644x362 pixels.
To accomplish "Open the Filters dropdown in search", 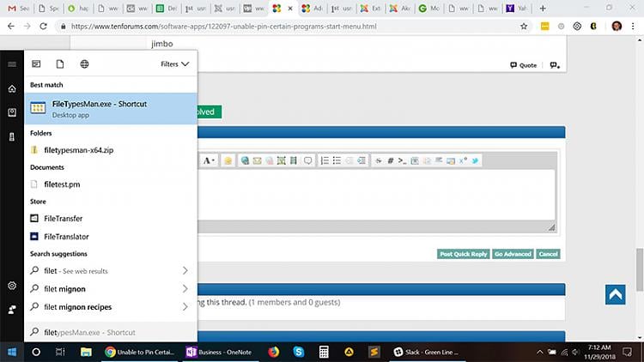I will click(x=174, y=64).
